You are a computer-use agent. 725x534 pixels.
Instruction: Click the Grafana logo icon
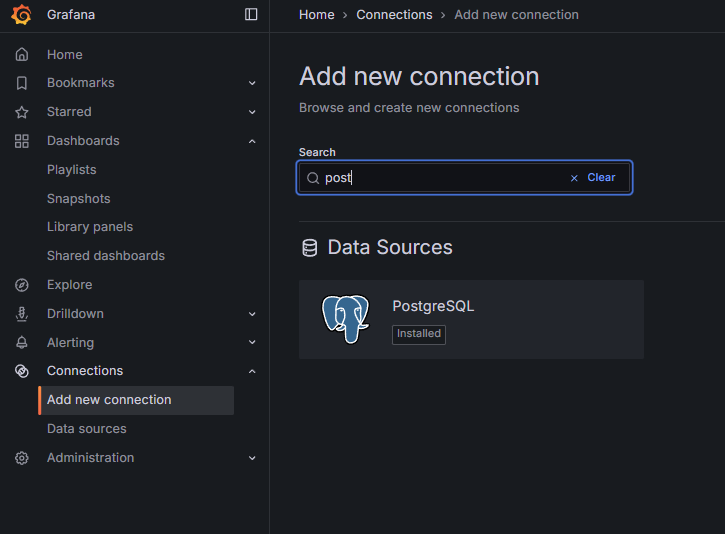click(x=21, y=14)
